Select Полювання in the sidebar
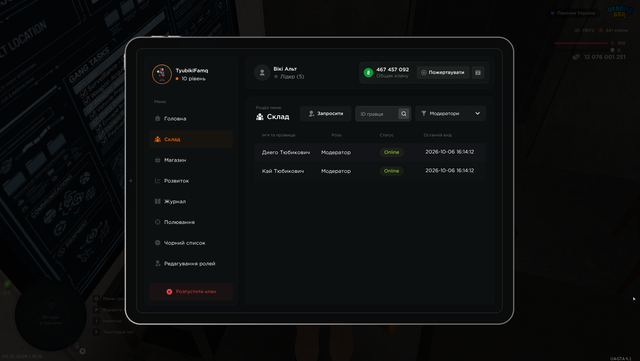The height and width of the screenshot is (361, 640). 191,222
